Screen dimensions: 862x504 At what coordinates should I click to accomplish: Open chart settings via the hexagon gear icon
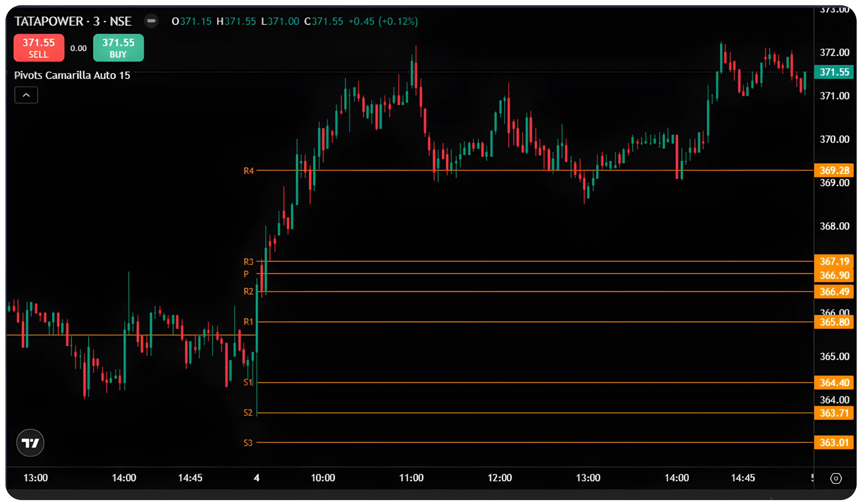click(x=836, y=478)
